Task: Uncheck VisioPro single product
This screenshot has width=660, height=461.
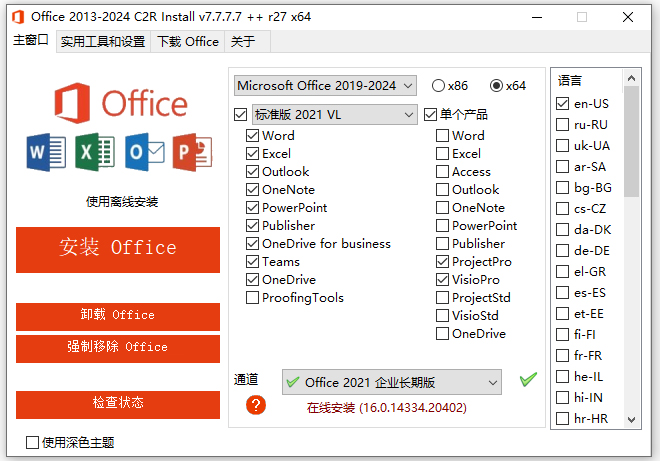Action: (442, 280)
